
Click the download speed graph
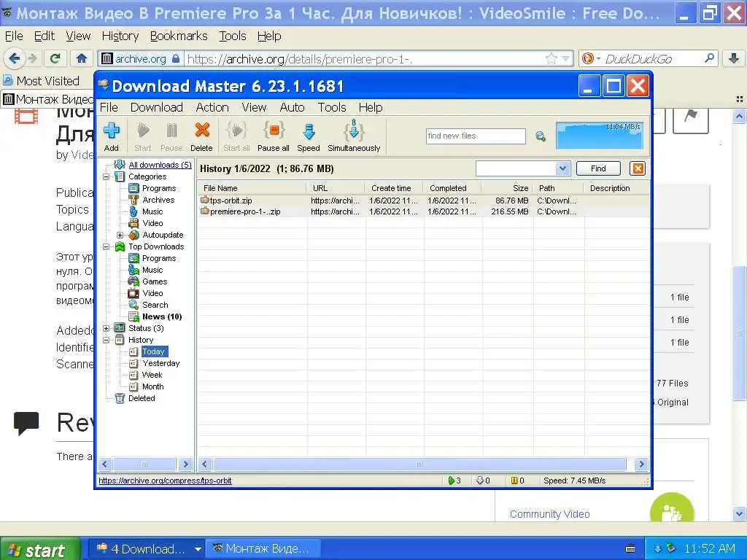pos(600,136)
